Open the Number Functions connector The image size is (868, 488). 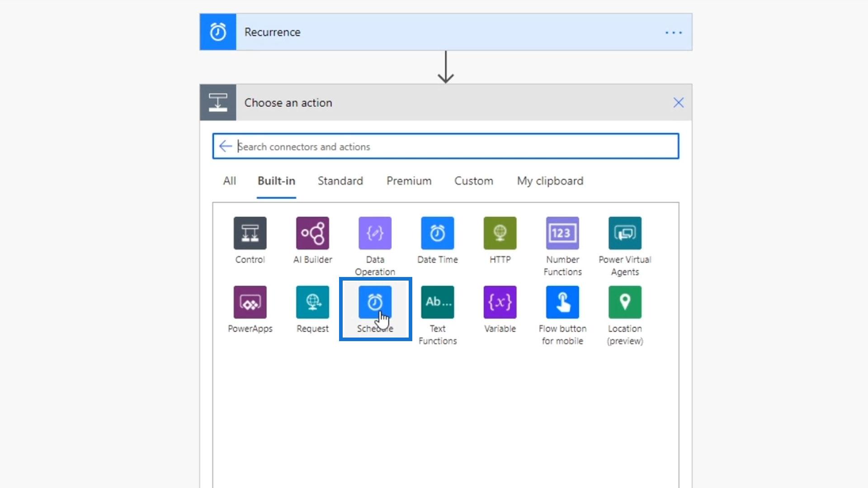pos(562,233)
